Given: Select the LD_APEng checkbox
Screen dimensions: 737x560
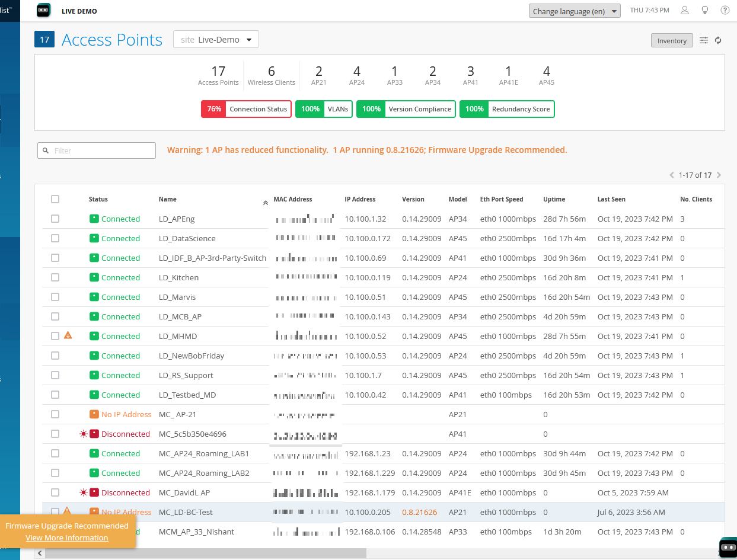Looking at the screenshot, I should [x=55, y=219].
